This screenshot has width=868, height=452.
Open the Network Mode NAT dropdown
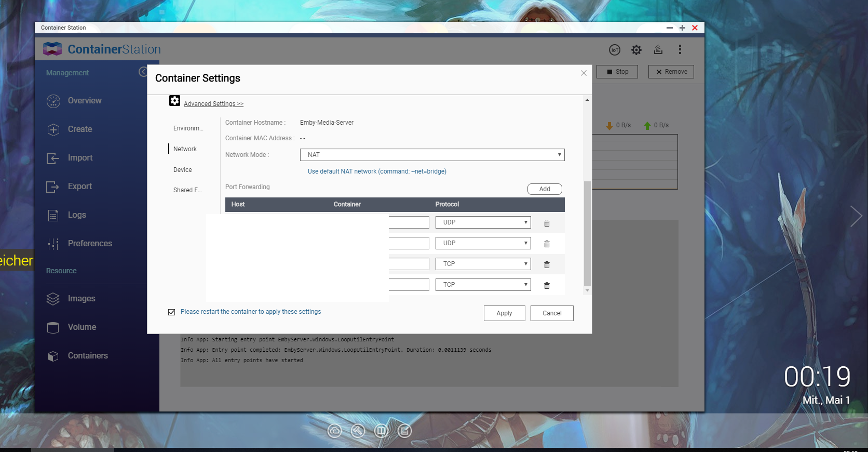[432, 155]
